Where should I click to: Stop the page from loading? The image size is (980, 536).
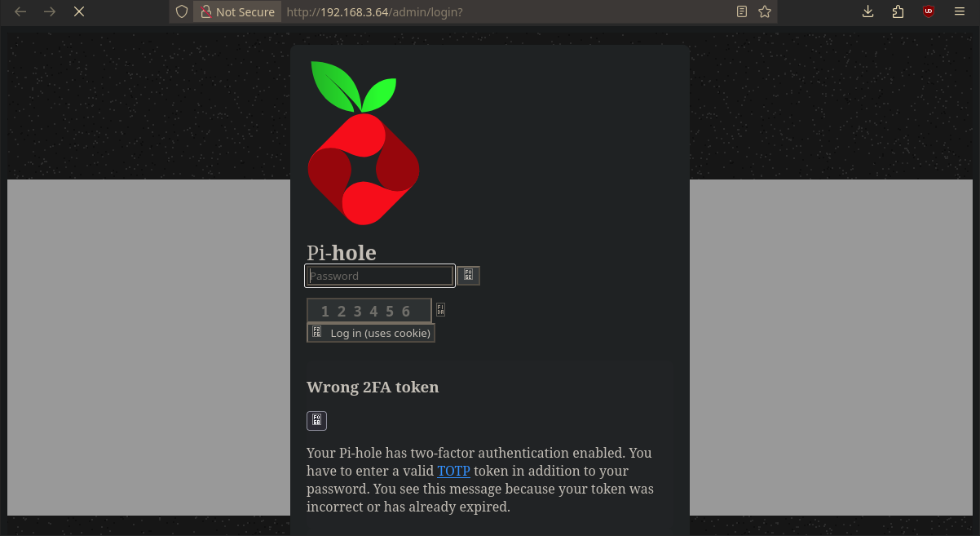click(x=79, y=11)
